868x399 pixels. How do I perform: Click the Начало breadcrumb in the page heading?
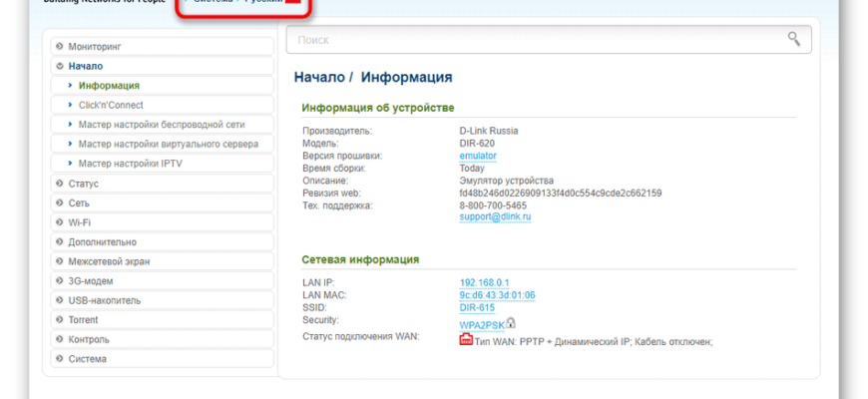(x=319, y=77)
